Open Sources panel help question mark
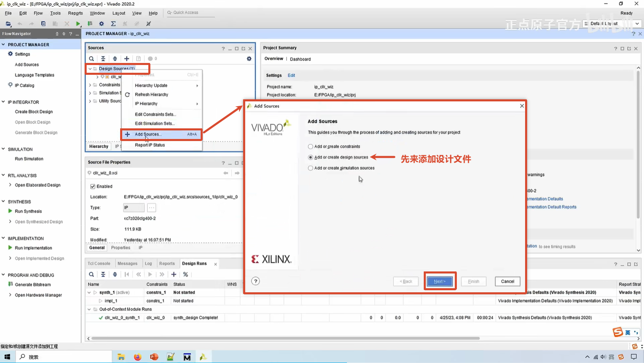This screenshot has height=363, width=644. click(223, 49)
